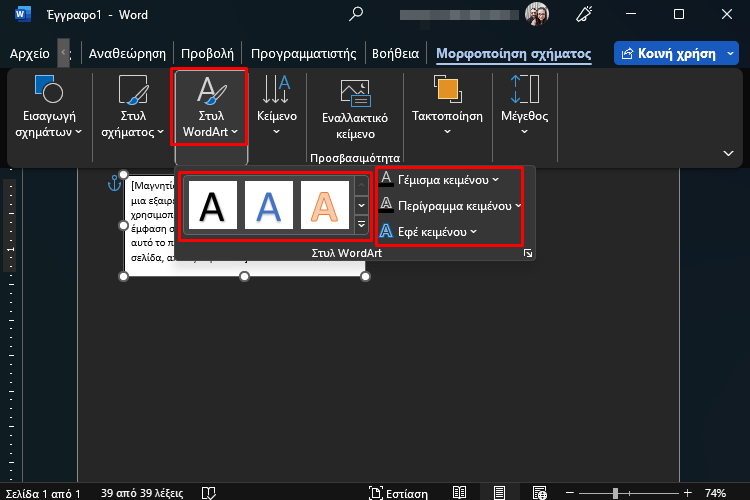Open the proofing book icon in status bar
This screenshot has height=500, width=750.
(x=209, y=493)
